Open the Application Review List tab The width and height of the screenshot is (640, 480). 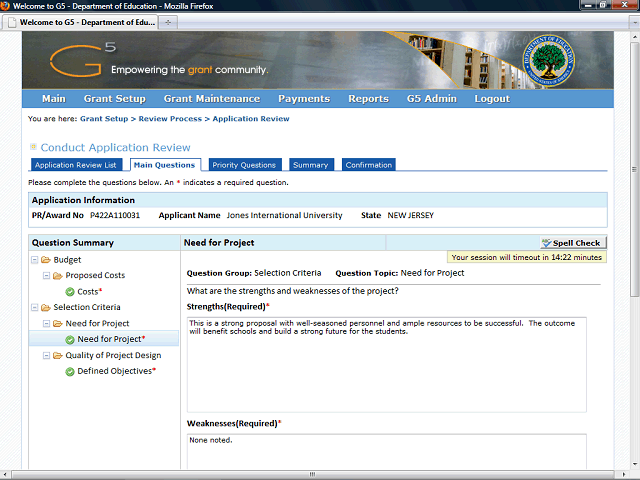point(76,165)
